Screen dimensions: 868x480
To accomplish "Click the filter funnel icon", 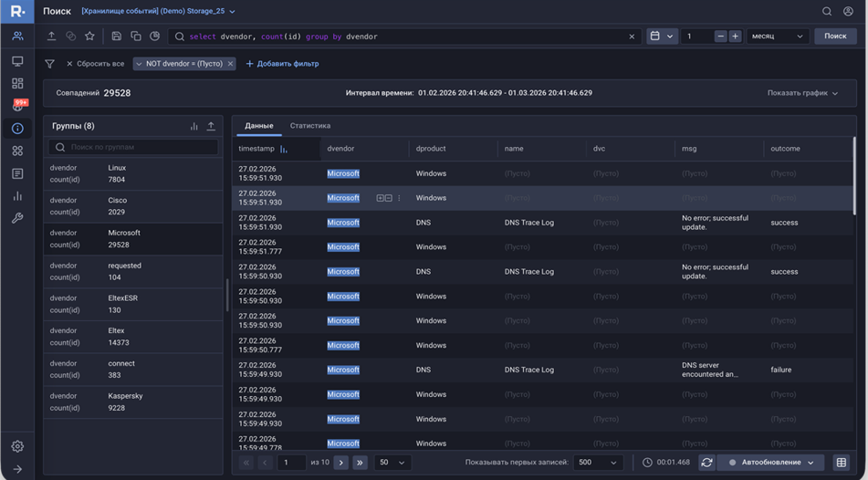I will tap(50, 64).
